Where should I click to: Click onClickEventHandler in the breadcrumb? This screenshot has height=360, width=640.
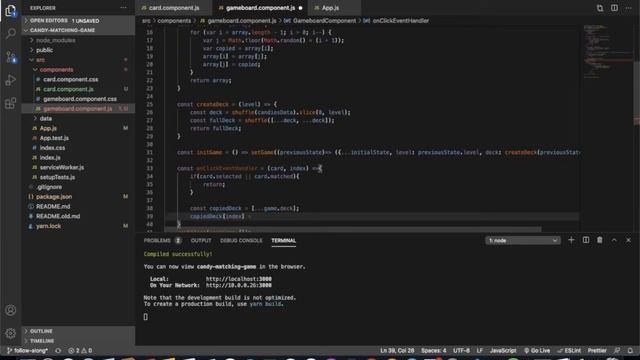[x=401, y=21]
